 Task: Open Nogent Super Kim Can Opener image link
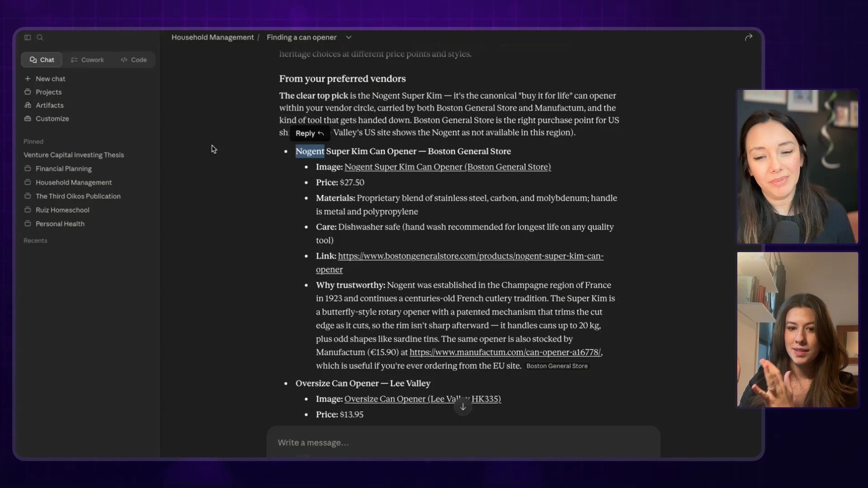(x=448, y=167)
